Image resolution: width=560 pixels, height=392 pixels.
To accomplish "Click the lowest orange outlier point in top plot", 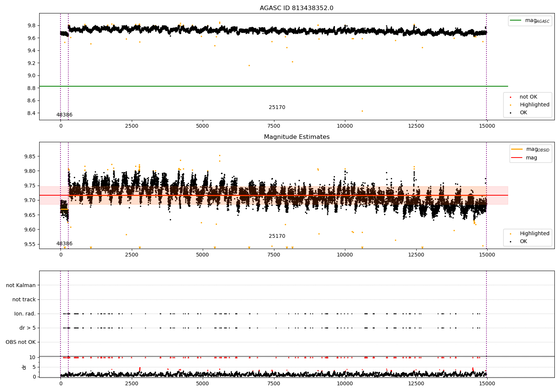I will tap(362, 111).
